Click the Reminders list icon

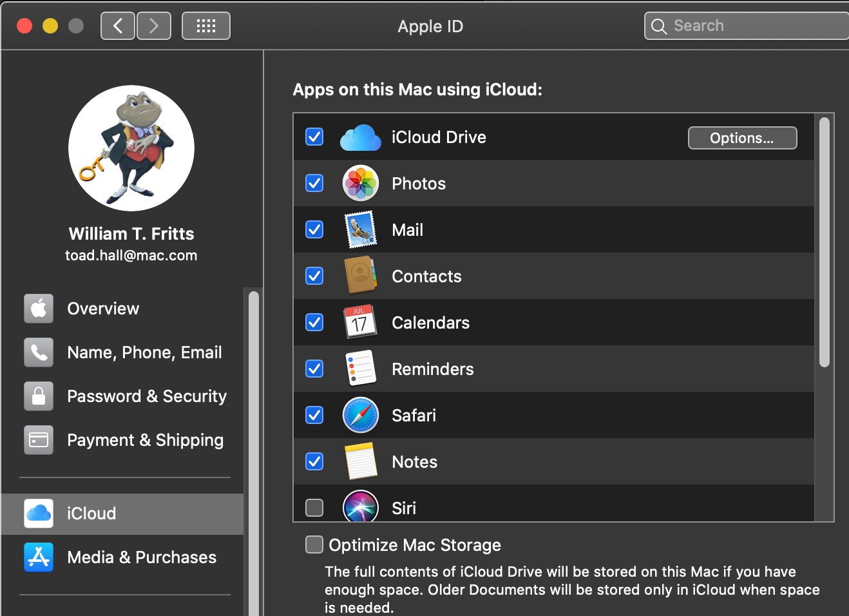pos(360,369)
